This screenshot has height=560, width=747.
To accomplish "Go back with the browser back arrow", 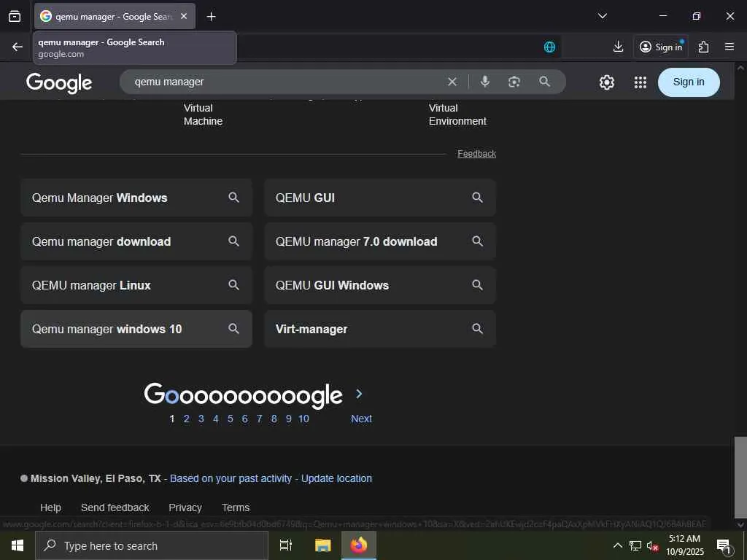I will (x=18, y=47).
